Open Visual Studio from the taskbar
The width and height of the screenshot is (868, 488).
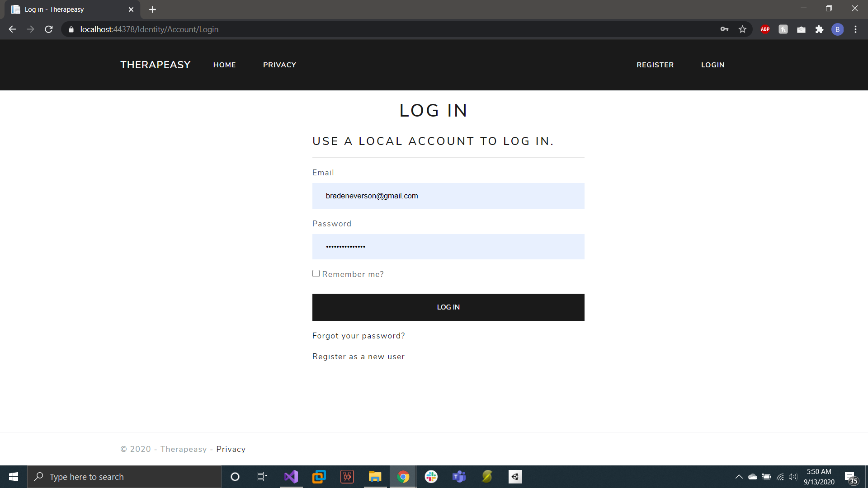(x=291, y=477)
